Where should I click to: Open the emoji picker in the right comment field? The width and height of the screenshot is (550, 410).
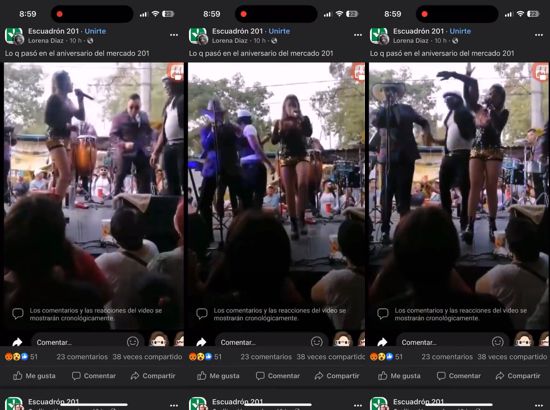point(497,342)
